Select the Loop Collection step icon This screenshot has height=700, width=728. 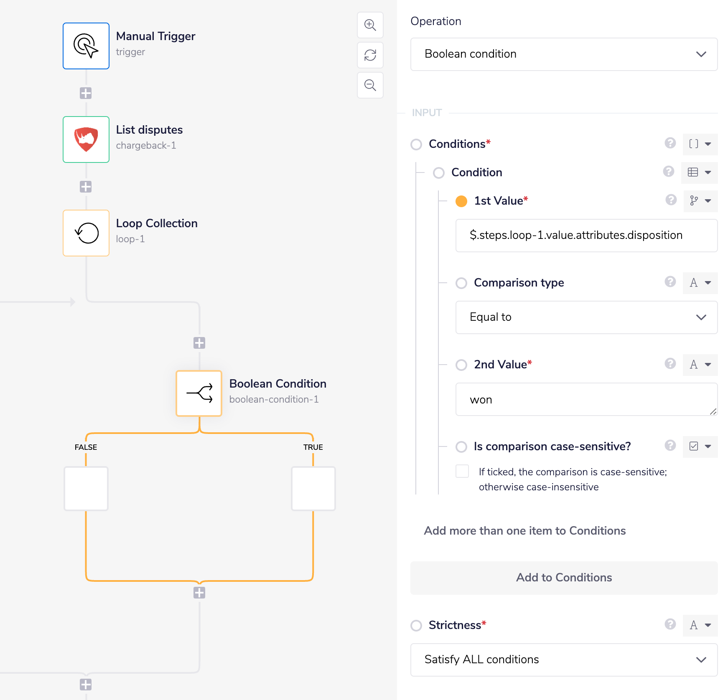86,233
